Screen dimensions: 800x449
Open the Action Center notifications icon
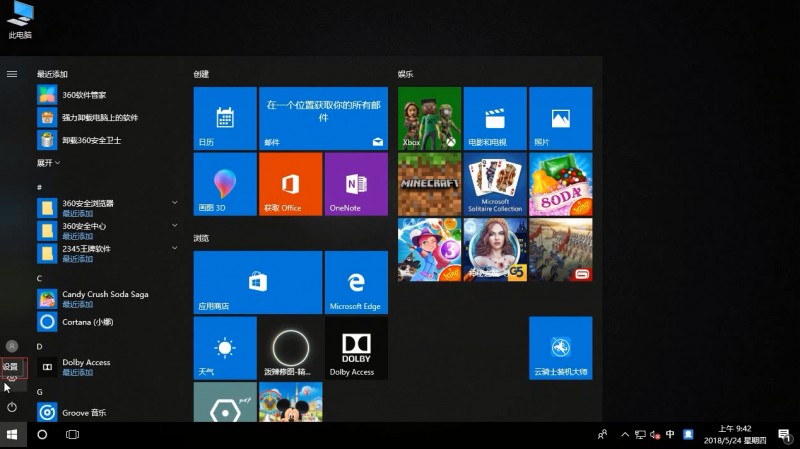[785, 435]
